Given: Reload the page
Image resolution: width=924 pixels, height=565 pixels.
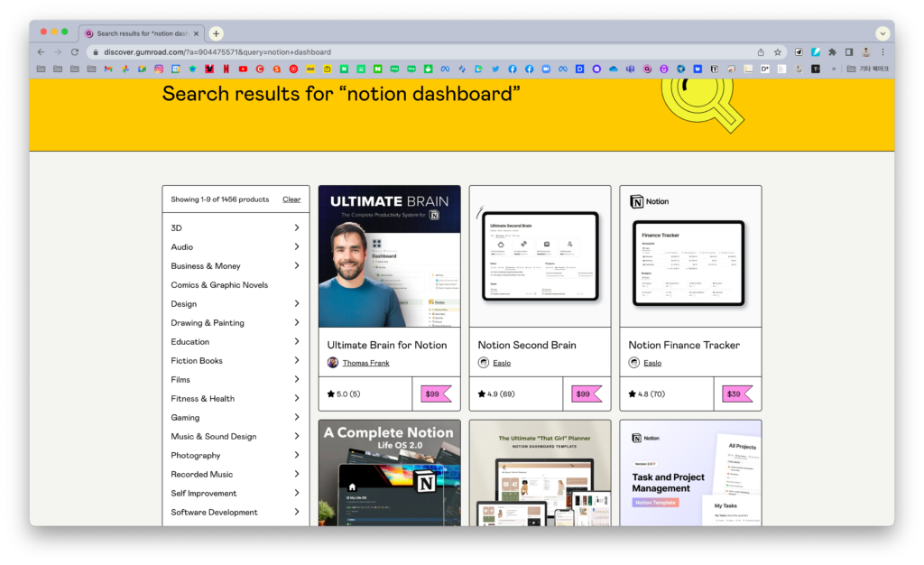Looking at the screenshot, I should pos(75,52).
